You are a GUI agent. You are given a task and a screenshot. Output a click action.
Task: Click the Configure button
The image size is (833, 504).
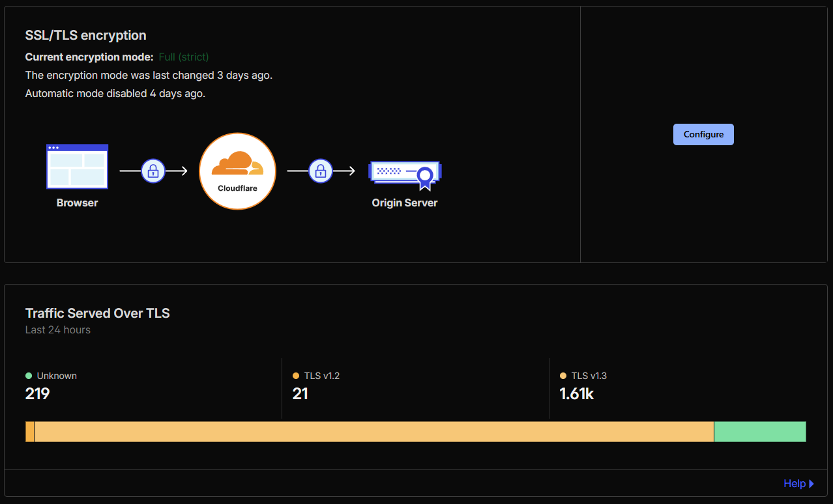pyautogui.click(x=703, y=134)
